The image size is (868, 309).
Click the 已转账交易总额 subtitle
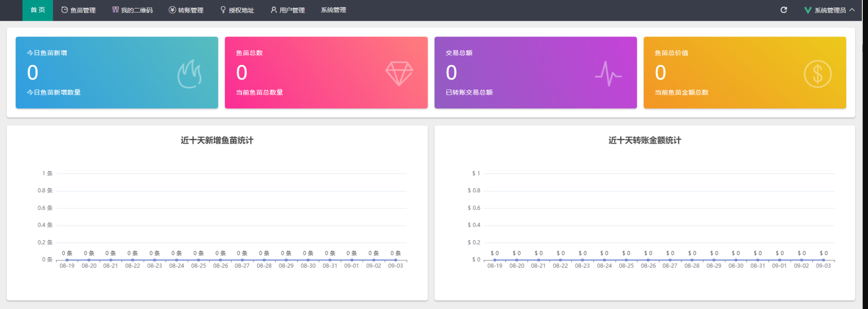(x=469, y=92)
